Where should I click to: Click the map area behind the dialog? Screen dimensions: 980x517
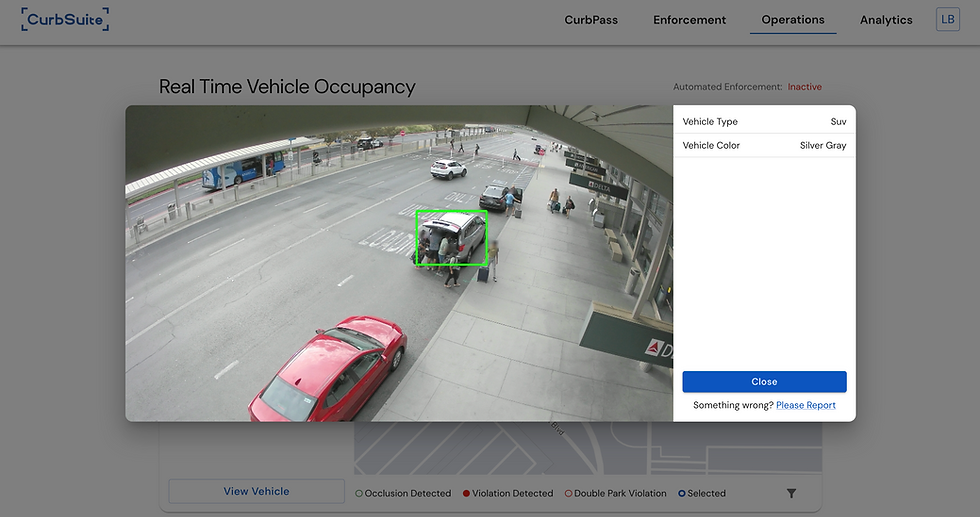click(x=588, y=448)
